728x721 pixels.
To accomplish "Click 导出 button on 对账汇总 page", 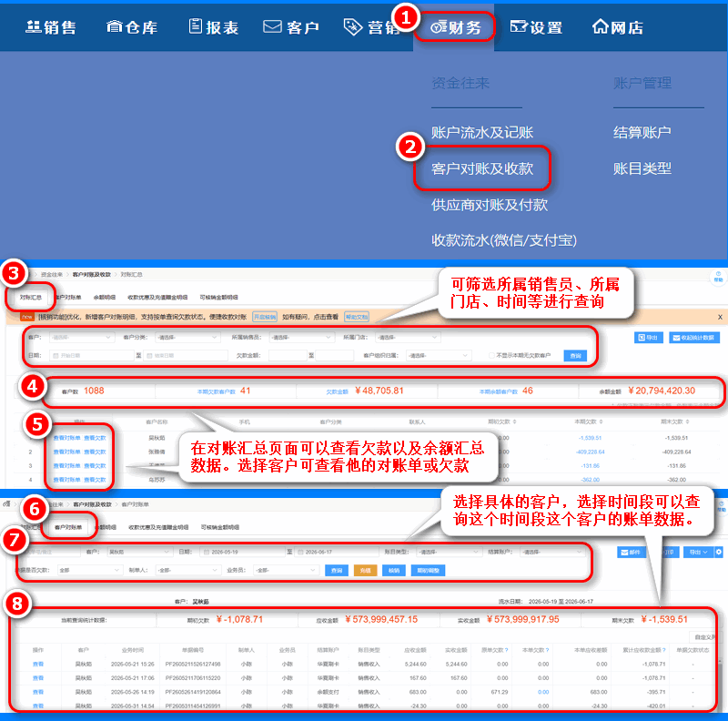I will tap(648, 338).
